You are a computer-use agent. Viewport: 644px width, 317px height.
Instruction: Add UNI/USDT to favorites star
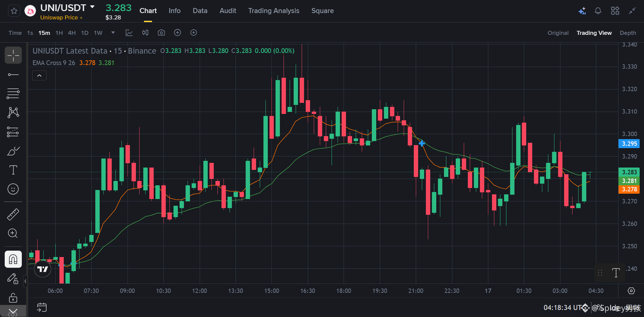(x=14, y=11)
